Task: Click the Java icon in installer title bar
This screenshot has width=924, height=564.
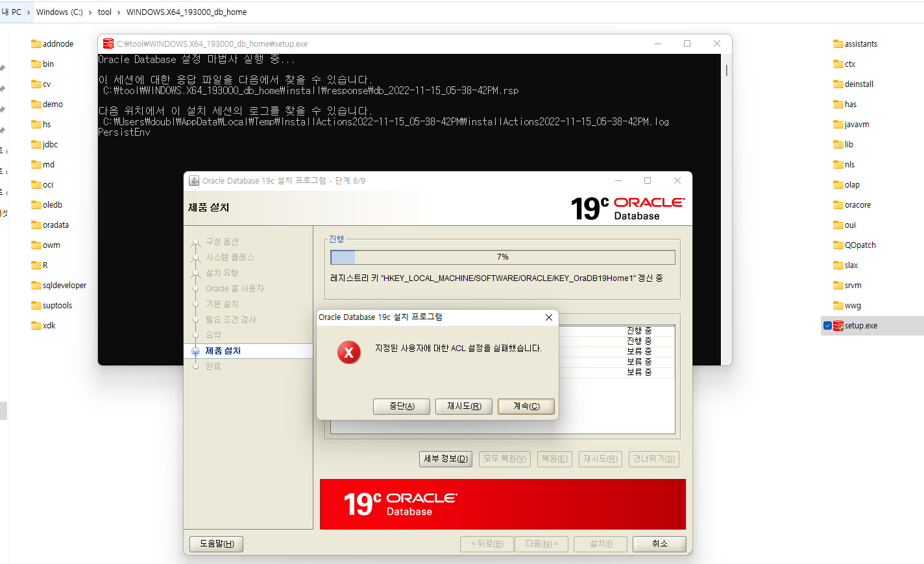Action: click(x=193, y=180)
